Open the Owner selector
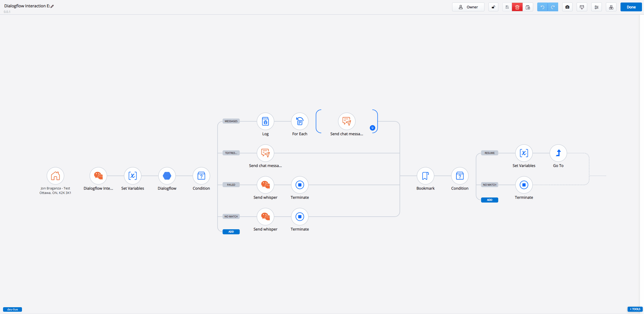Image resolution: width=644 pixels, height=314 pixels. [468, 7]
